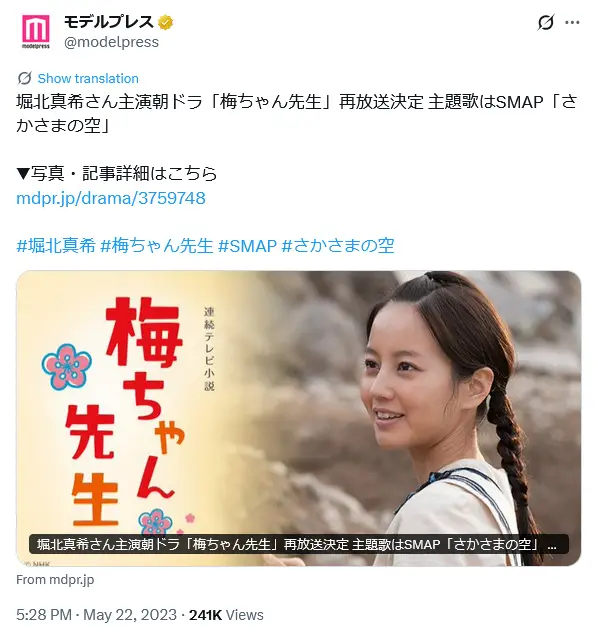Open the Modelpress profile avatar
The width and height of the screenshot is (598, 636).
36,31
